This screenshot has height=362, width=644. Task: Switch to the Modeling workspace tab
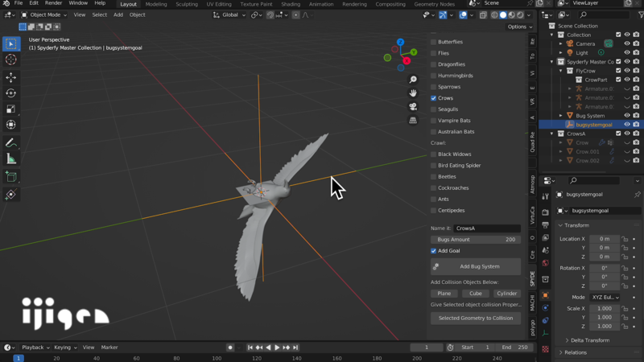coord(156,4)
